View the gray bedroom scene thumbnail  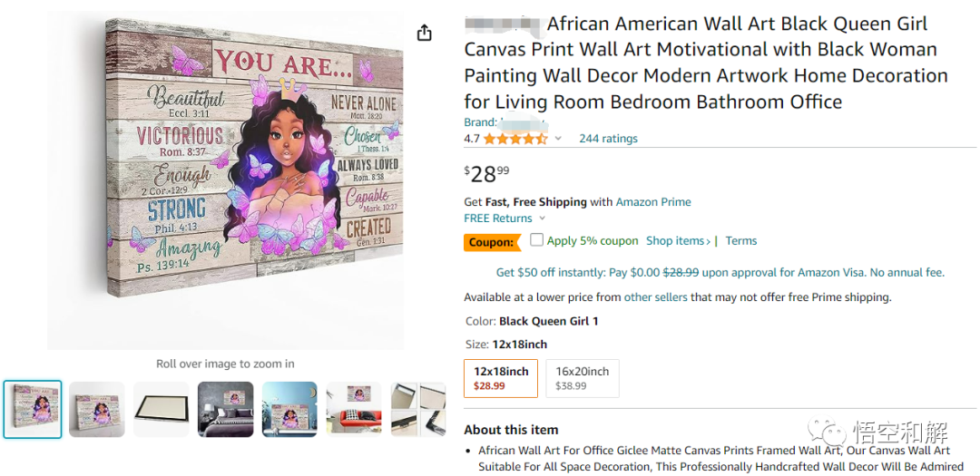[x=226, y=409]
